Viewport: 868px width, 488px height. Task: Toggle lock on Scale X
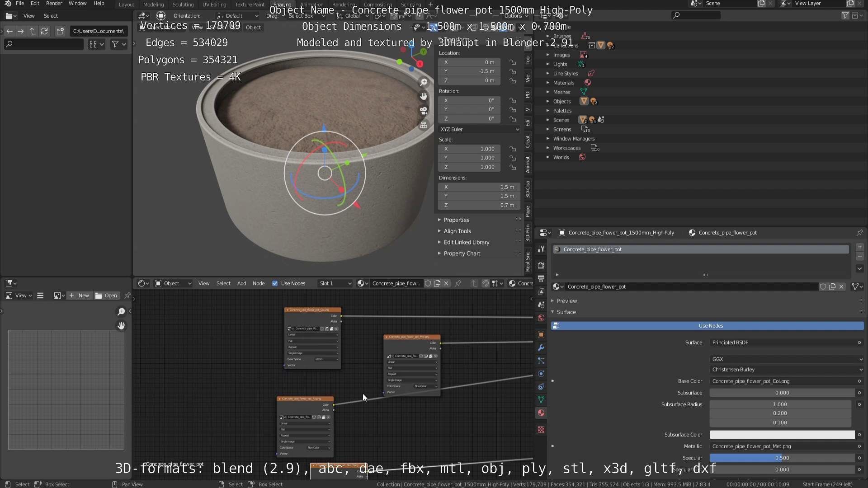click(513, 149)
